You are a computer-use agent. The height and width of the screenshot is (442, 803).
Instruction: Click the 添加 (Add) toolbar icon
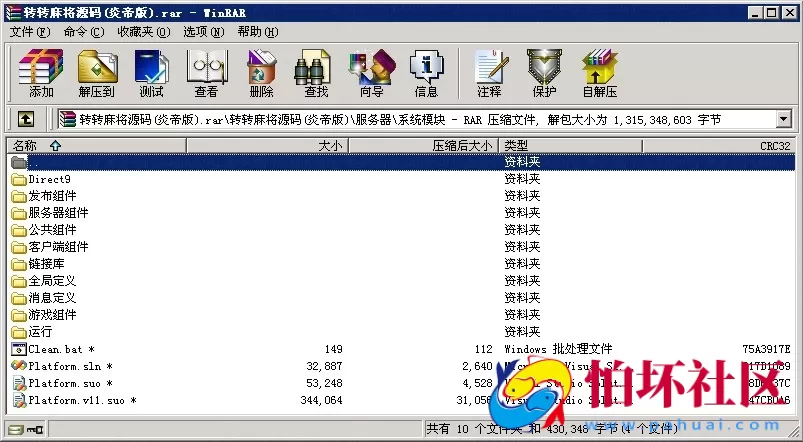point(41,73)
